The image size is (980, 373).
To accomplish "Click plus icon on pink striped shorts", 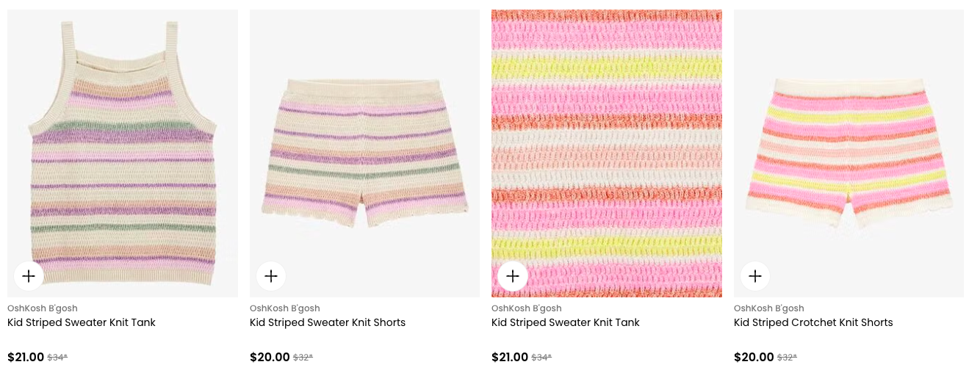I will [755, 276].
